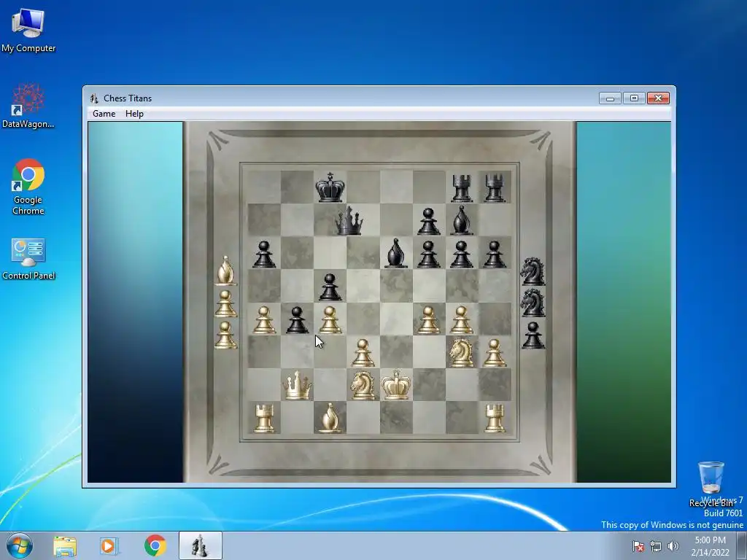Maximize the Chess Titans window
747x560 pixels.
(x=634, y=98)
